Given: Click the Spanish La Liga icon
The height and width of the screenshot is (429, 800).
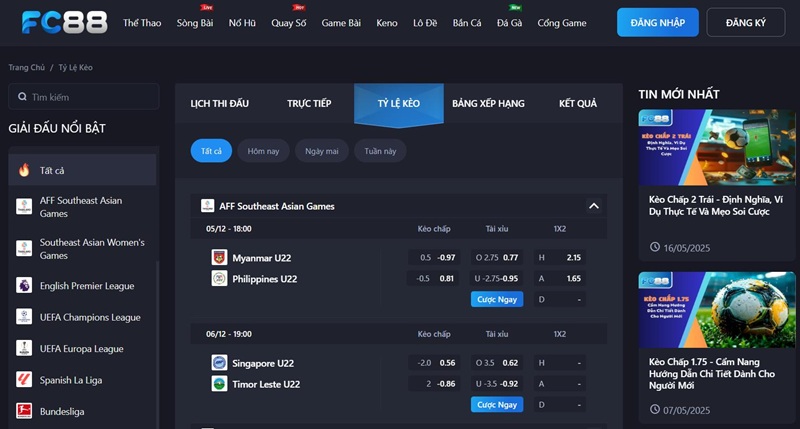Looking at the screenshot, I should pyautogui.click(x=24, y=380).
